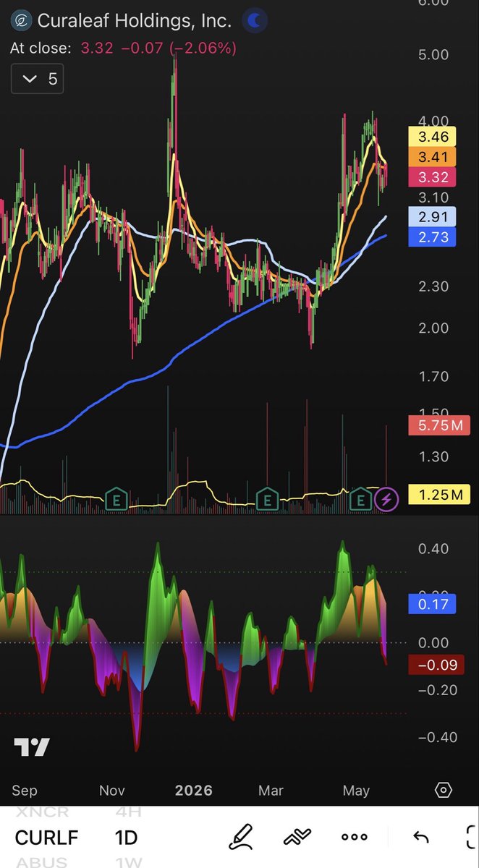Select the 2.91 moving average label
479x868 pixels.
point(434,216)
